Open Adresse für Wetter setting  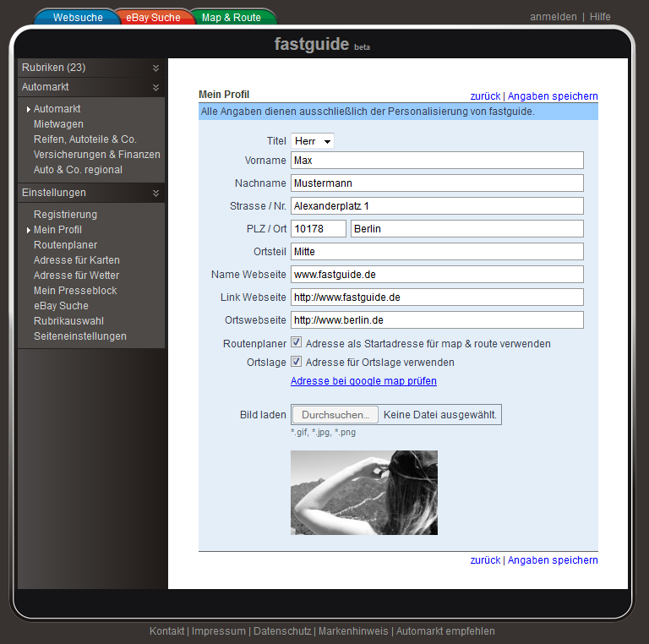click(76, 276)
